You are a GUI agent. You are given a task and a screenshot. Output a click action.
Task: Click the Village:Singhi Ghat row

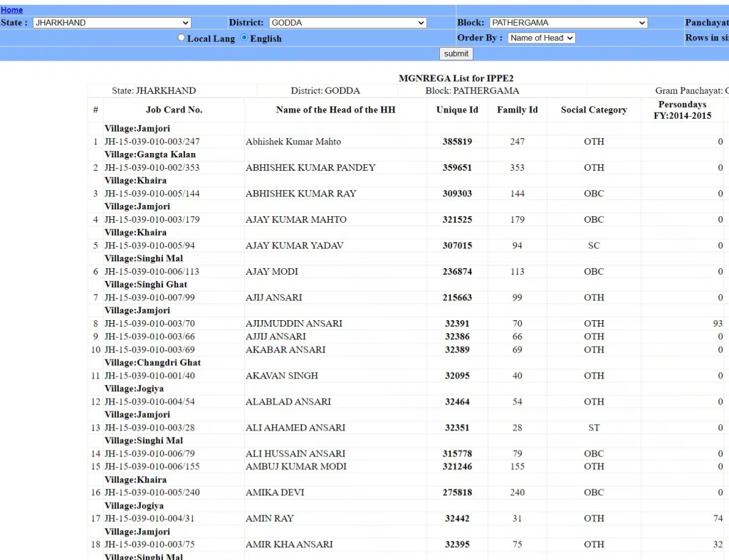(x=145, y=285)
